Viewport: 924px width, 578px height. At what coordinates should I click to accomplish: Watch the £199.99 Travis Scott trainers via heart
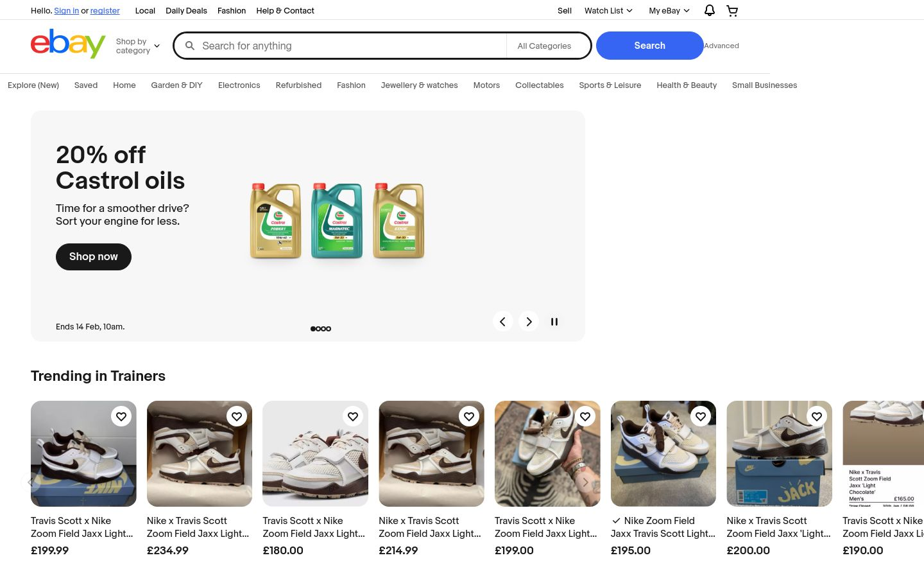pos(121,417)
